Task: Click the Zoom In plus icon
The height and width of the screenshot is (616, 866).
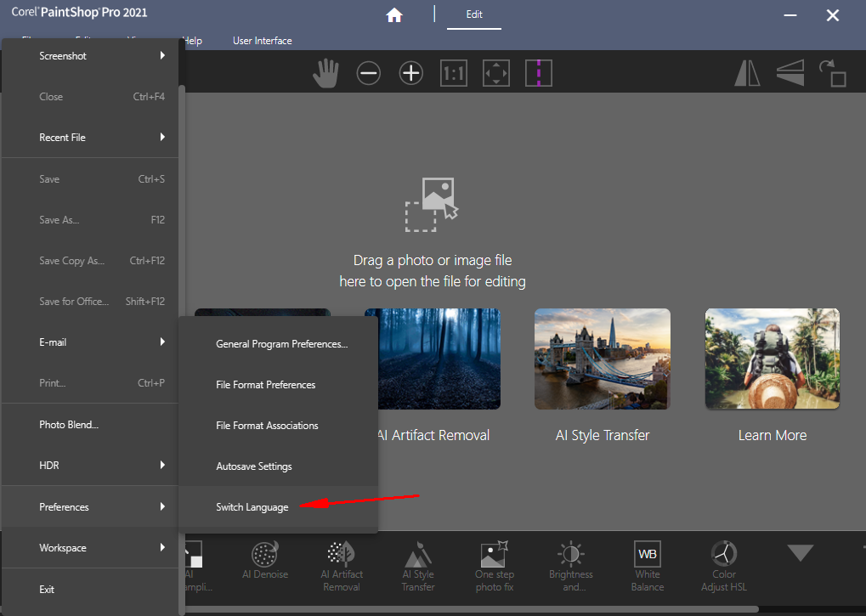Action: coord(411,73)
